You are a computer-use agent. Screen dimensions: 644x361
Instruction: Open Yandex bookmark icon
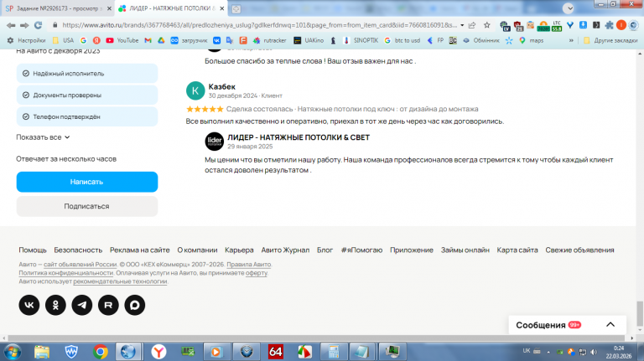pyautogui.click(x=96, y=40)
